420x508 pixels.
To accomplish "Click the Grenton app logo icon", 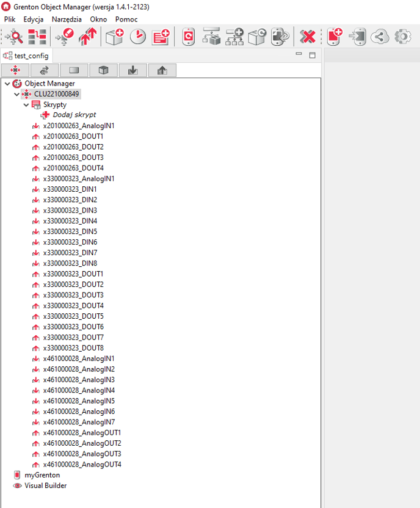I will (x=6, y=7).
